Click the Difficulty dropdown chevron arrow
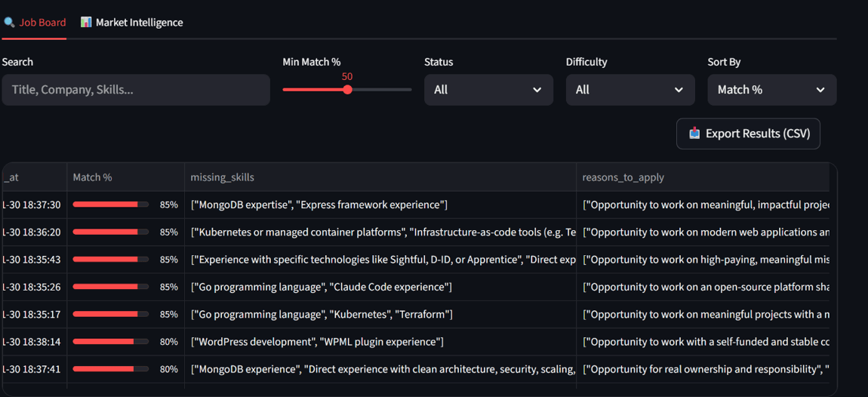 tap(679, 90)
